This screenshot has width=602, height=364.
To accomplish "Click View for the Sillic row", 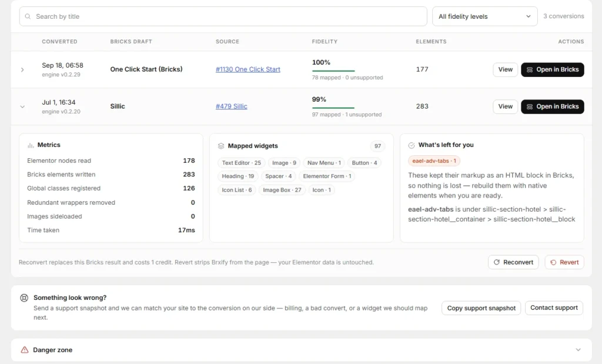I will tap(505, 106).
